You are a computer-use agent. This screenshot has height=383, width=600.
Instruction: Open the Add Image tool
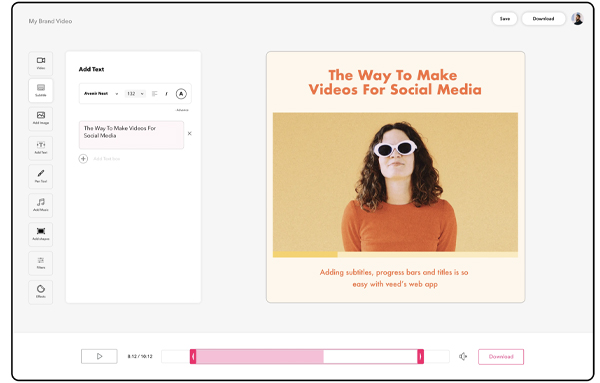[x=41, y=119]
